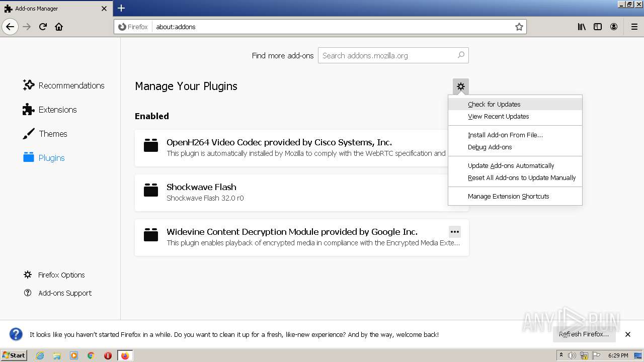This screenshot has width=644, height=362.
Task: Click the Firefox taskbar button
Action: 125,355
